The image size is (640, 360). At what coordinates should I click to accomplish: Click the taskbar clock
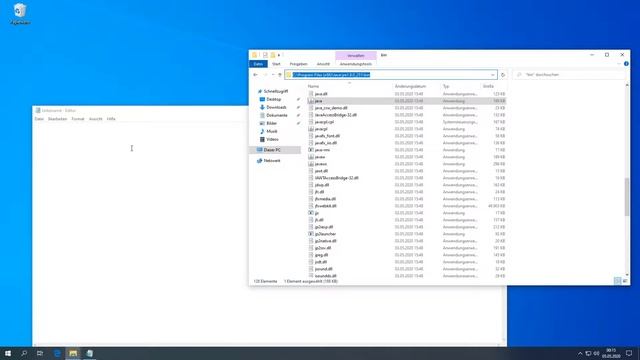coord(611,353)
